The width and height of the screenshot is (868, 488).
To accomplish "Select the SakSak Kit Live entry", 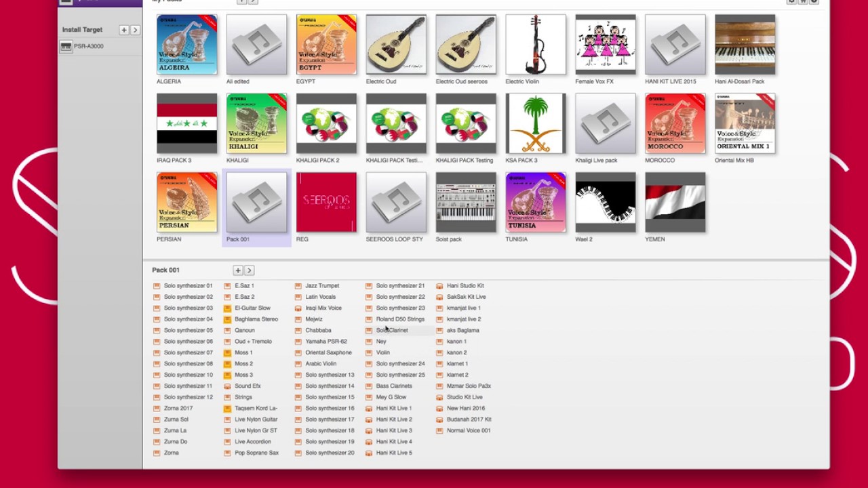I will [466, 297].
